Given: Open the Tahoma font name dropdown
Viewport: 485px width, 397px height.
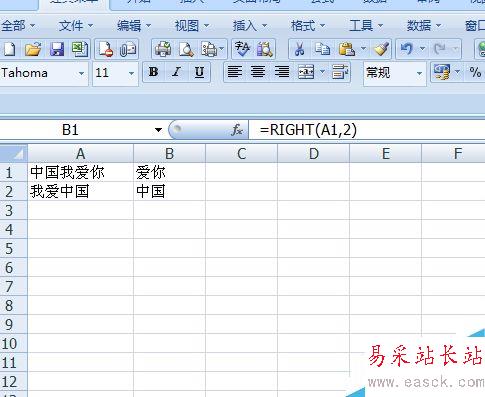Looking at the screenshot, I should 81,73.
